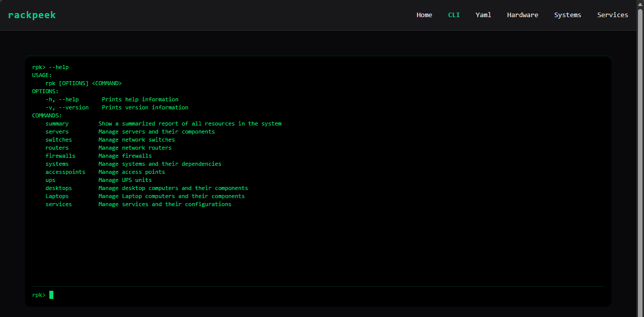Click 'Manage network switches' description

pos(136,140)
